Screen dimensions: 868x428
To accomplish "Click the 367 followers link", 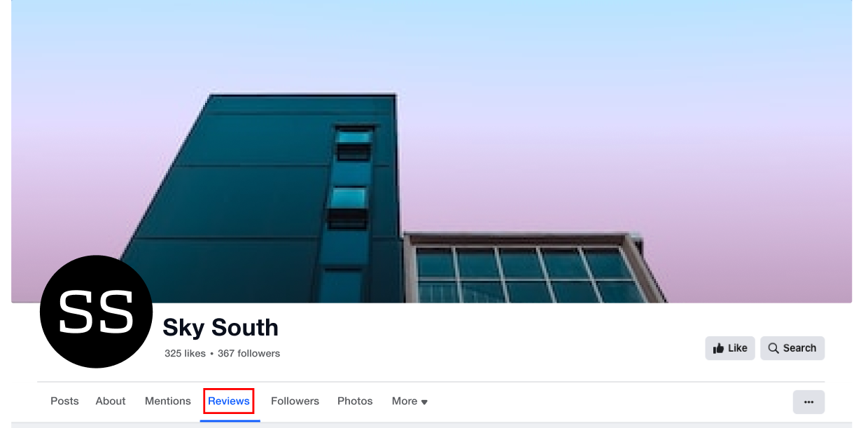I will (x=248, y=354).
